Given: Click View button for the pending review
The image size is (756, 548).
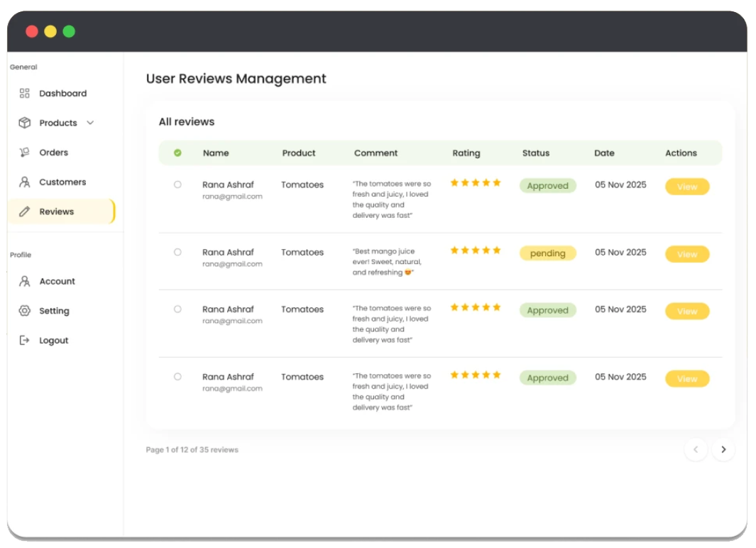Looking at the screenshot, I should point(686,254).
